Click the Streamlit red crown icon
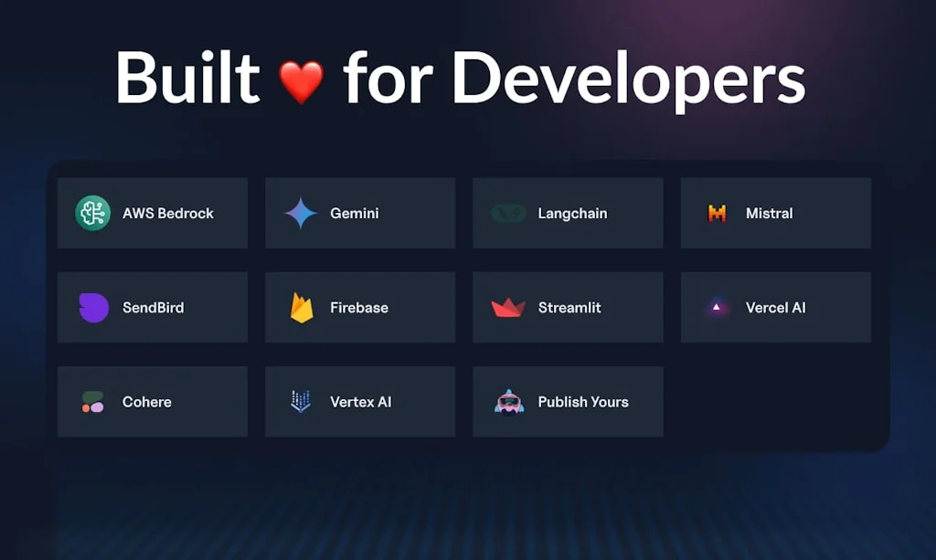 point(508,308)
